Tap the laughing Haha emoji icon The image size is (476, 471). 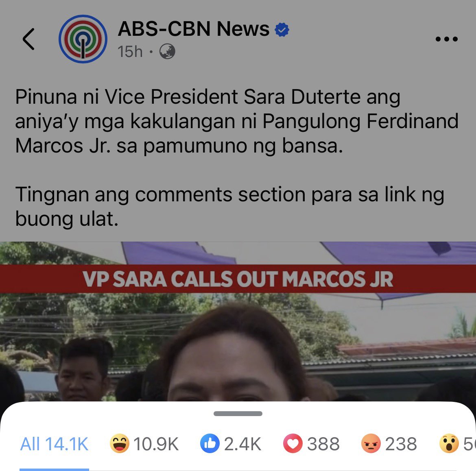tap(119, 443)
